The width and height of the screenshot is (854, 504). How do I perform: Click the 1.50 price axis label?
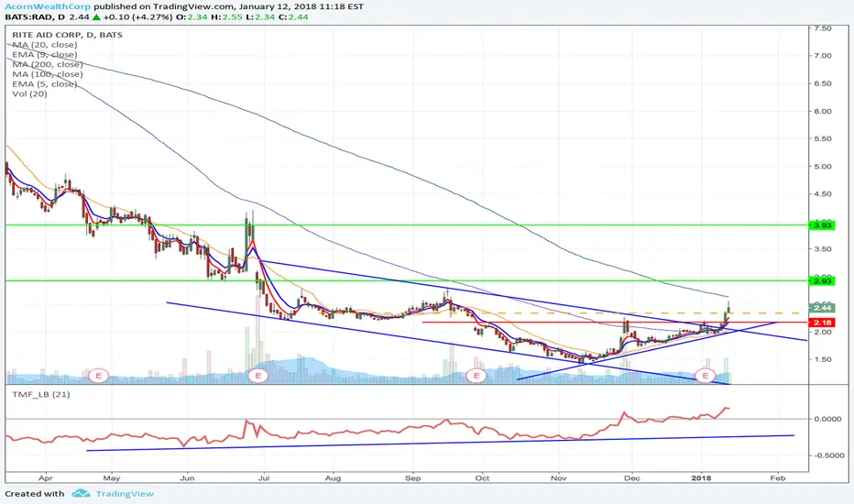point(823,359)
